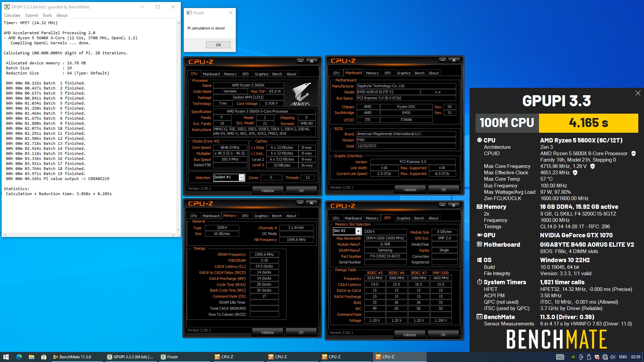The width and height of the screenshot is (644, 362).
Task: Open File Explorer from taskbar
Action: 31,357
